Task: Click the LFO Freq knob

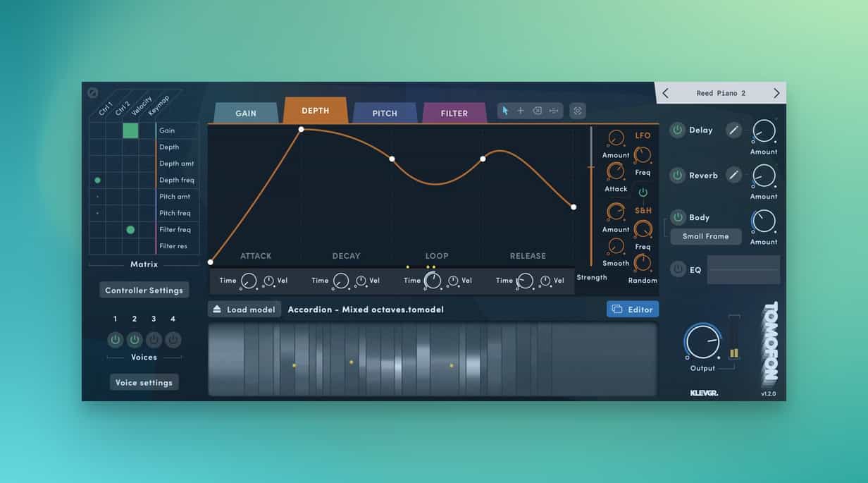Action: pyautogui.click(x=643, y=155)
